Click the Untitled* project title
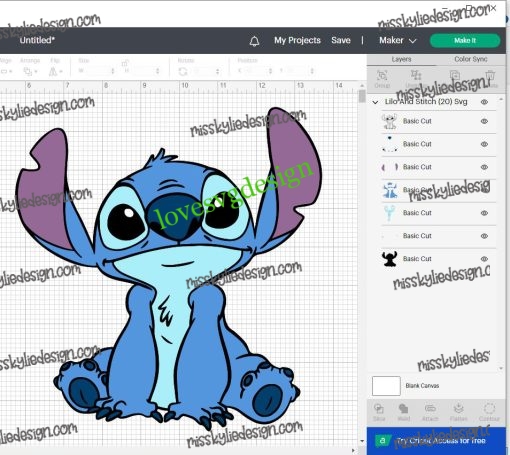This screenshot has width=510, height=455. (x=37, y=40)
